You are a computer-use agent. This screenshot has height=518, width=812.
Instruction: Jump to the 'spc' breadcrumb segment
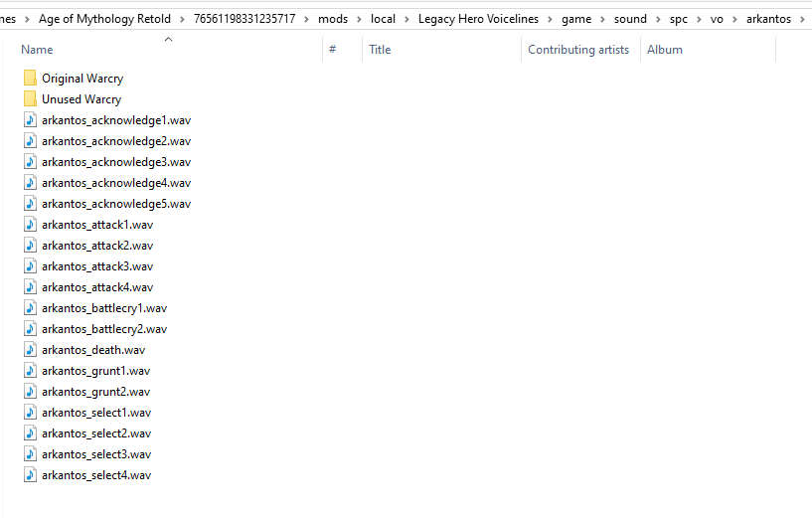[x=678, y=19]
